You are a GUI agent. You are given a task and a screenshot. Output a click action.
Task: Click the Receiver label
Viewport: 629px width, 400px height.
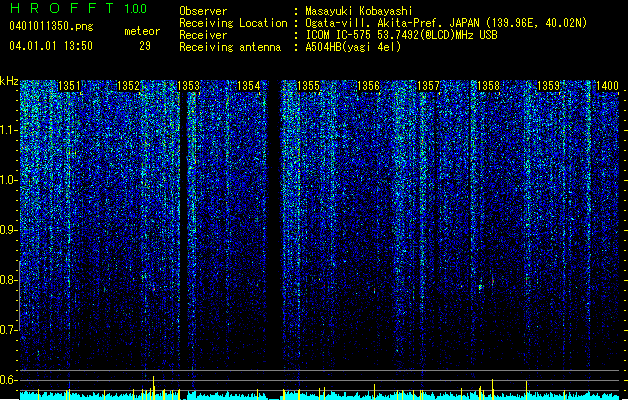(203, 35)
